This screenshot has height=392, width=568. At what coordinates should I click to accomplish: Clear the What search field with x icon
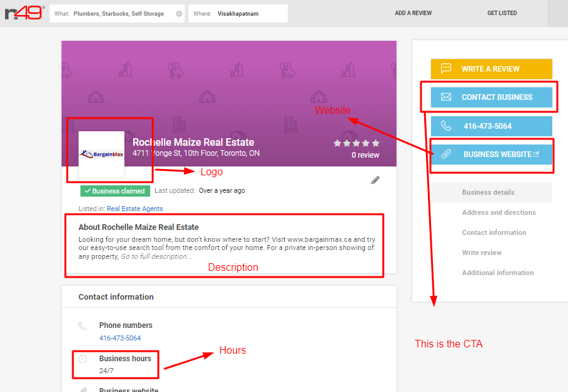179,14
